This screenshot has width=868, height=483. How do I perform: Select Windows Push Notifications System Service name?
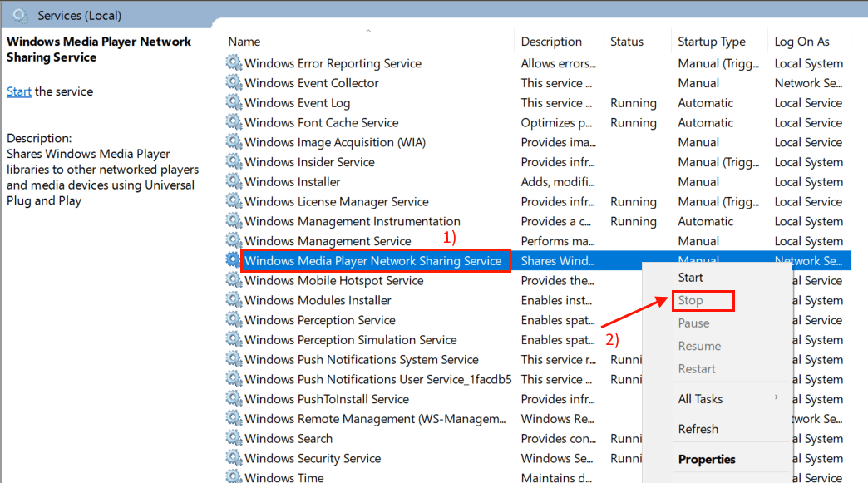(x=362, y=360)
